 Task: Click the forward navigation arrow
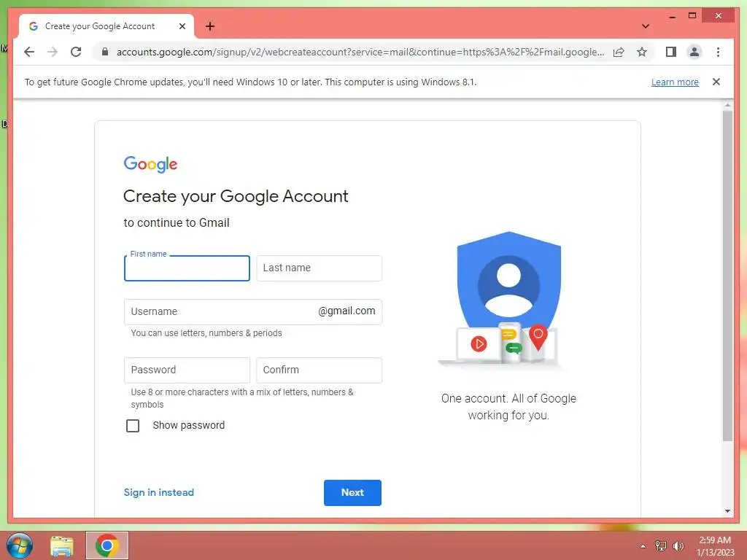point(53,52)
